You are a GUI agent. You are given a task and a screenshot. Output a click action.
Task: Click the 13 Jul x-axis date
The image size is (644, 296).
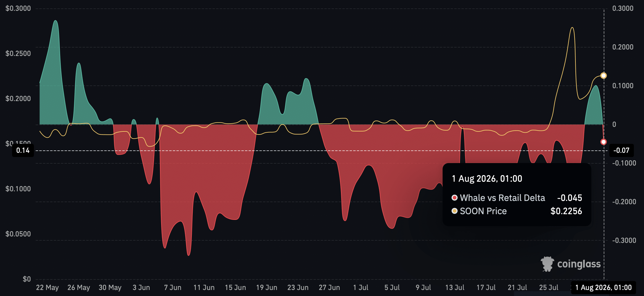click(455, 288)
